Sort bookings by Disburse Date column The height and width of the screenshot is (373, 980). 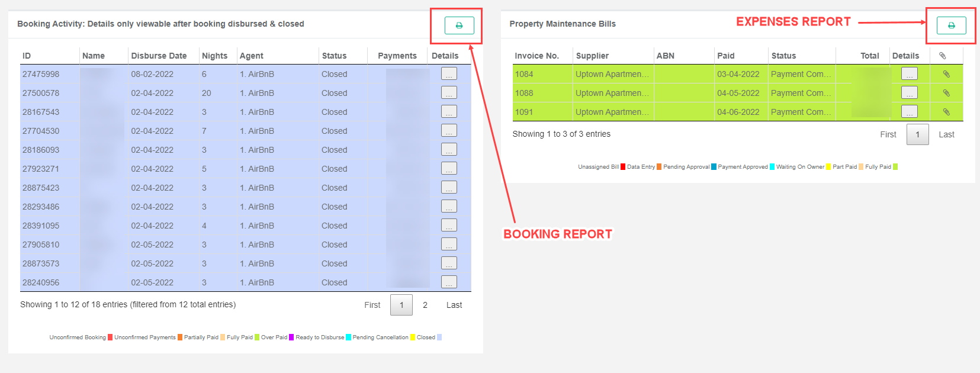tap(159, 56)
